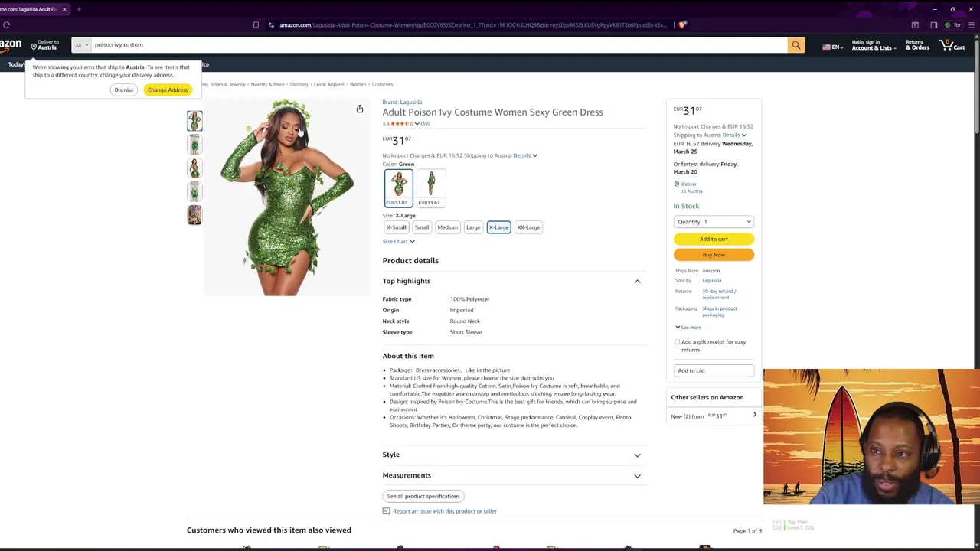Screen dimensions: 980x551
Task: Select size Medium
Action: point(448,227)
